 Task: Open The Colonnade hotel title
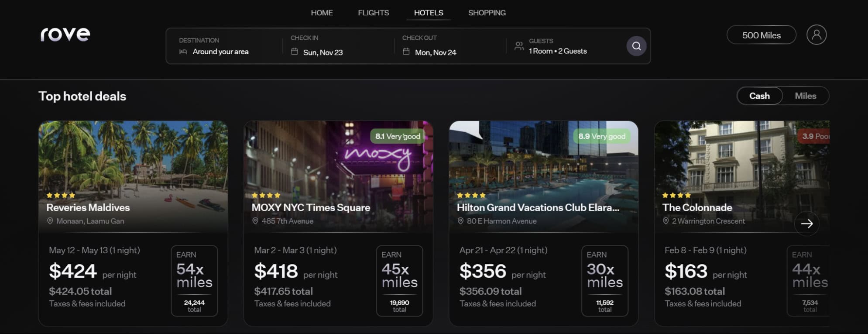(x=697, y=207)
